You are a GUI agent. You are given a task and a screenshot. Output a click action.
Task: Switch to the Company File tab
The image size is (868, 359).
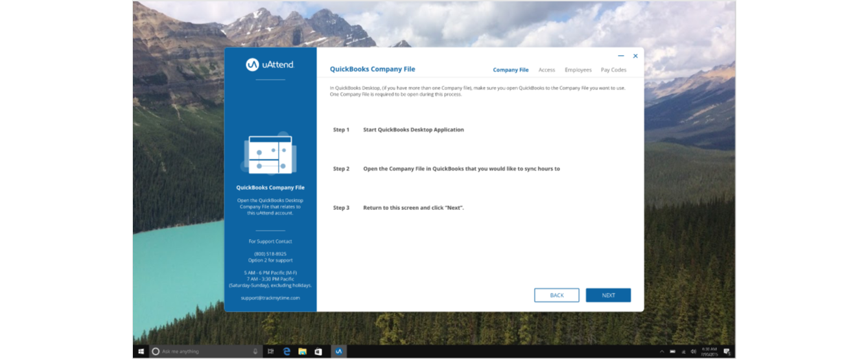click(x=510, y=70)
